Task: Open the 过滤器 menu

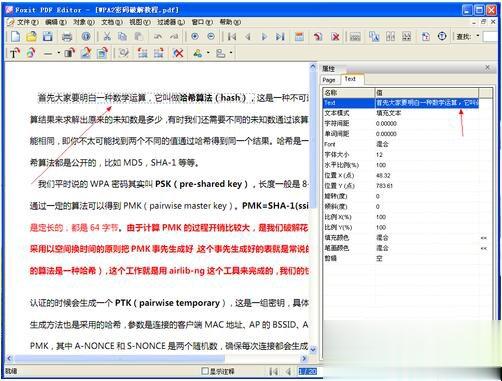Action: pyautogui.click(x=171, y=22)
